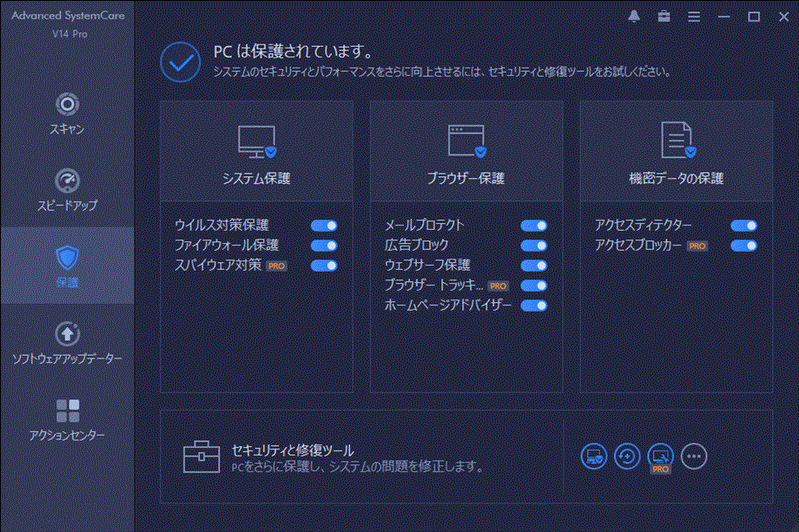Toggle ブラウザー トラッキング switch
799x532 pixels.
pos(534,286)
